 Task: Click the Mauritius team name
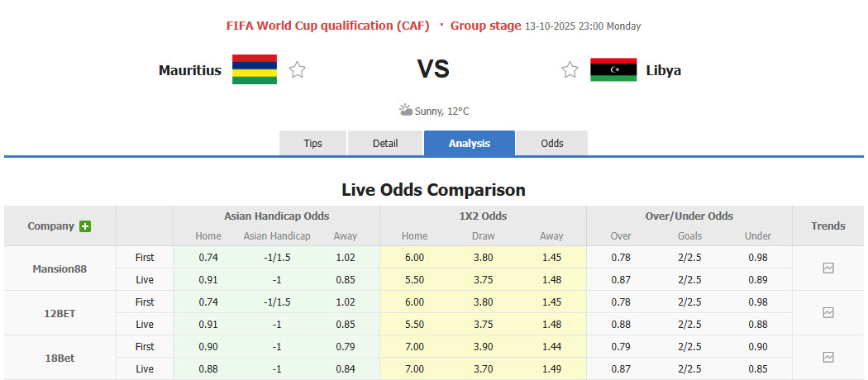point(190,70)
